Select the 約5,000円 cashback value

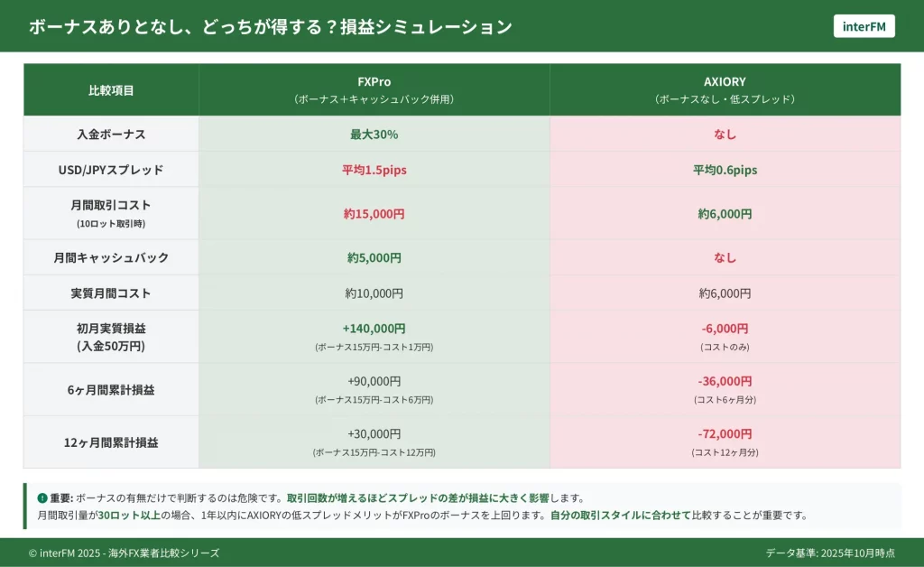[374, 257]
